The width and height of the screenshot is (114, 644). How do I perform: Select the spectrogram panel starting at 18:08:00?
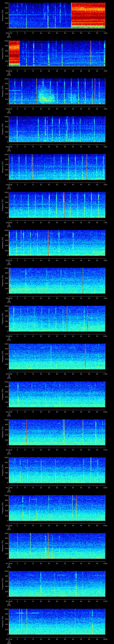[x=57, y=281]
